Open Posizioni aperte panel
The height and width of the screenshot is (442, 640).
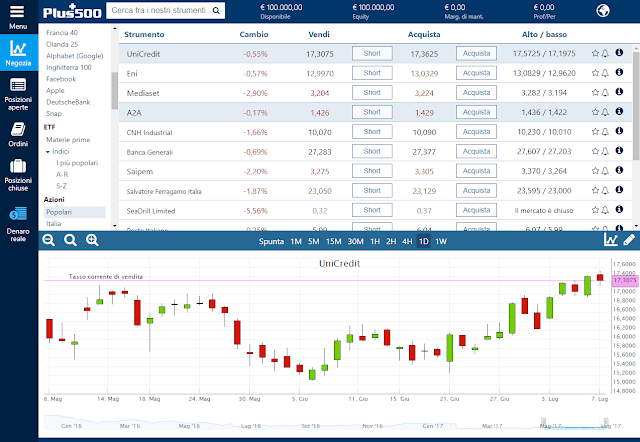pyautogui.click(x=18, y=94)
